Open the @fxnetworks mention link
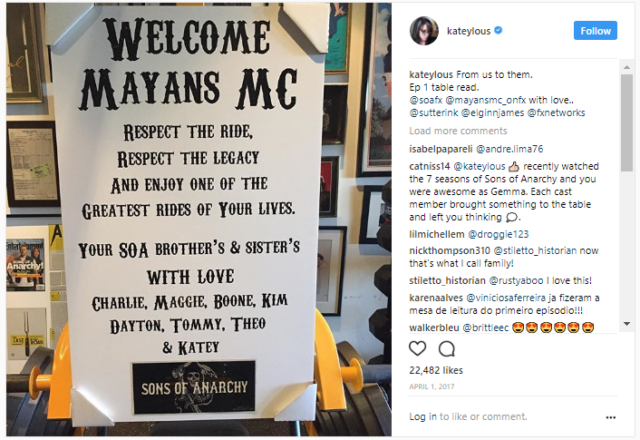 [556, 113]
